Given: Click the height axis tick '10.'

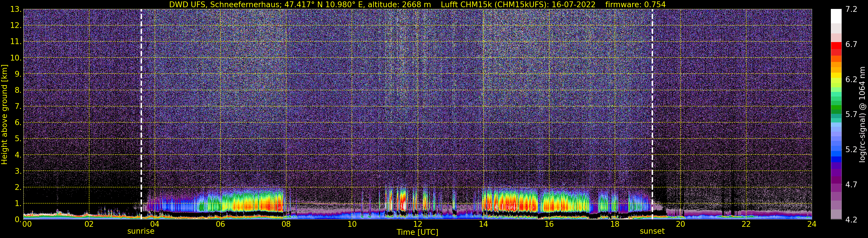Looking at the screenshot, I should 16,58.
